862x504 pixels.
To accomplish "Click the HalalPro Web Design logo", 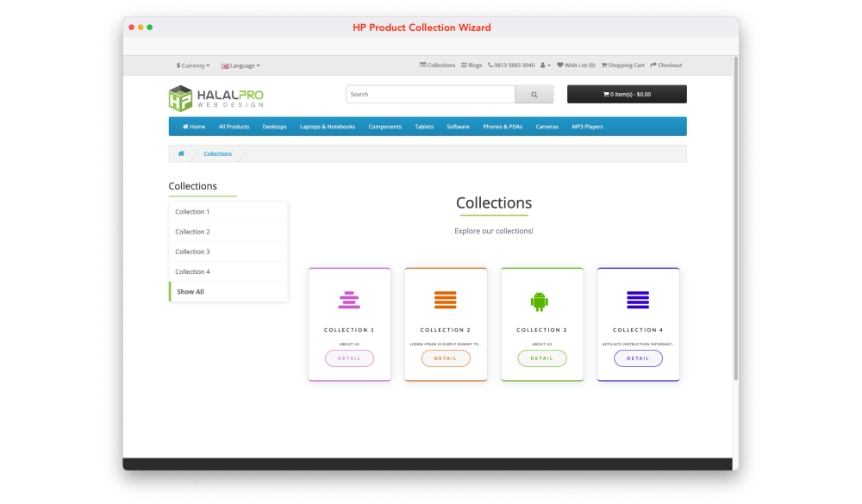I will (216, 98).
